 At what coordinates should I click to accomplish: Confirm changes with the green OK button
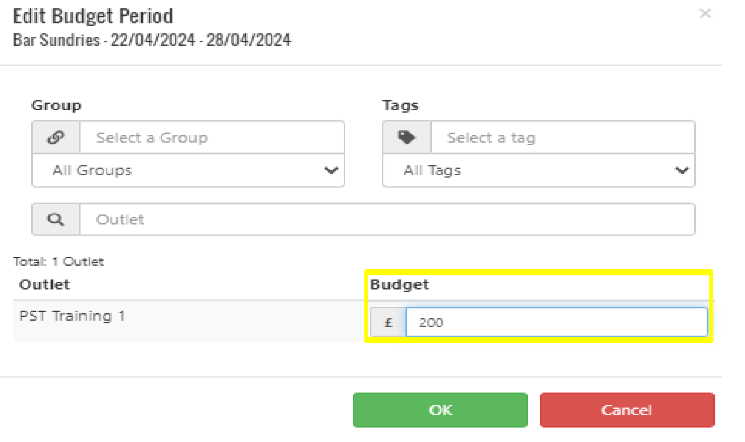click(440, 410)
